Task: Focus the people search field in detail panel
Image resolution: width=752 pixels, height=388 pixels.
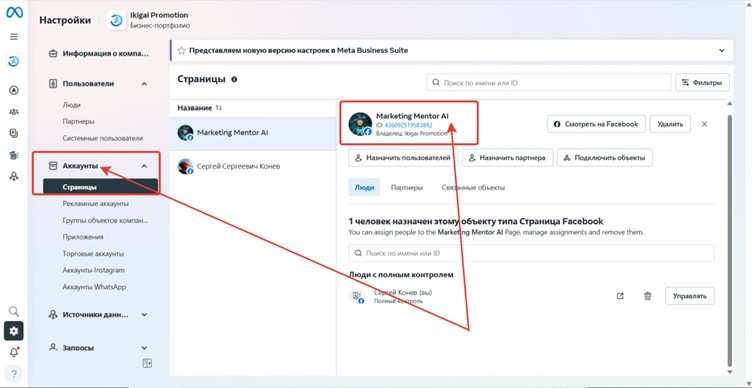Action: [531, 253]
